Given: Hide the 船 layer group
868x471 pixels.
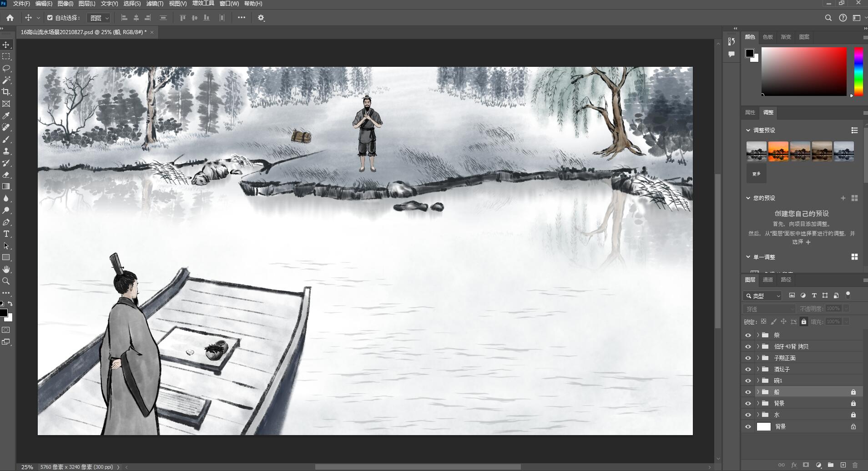Looking at the screenshot, I should pyautogui.click(x=748, y=392).
